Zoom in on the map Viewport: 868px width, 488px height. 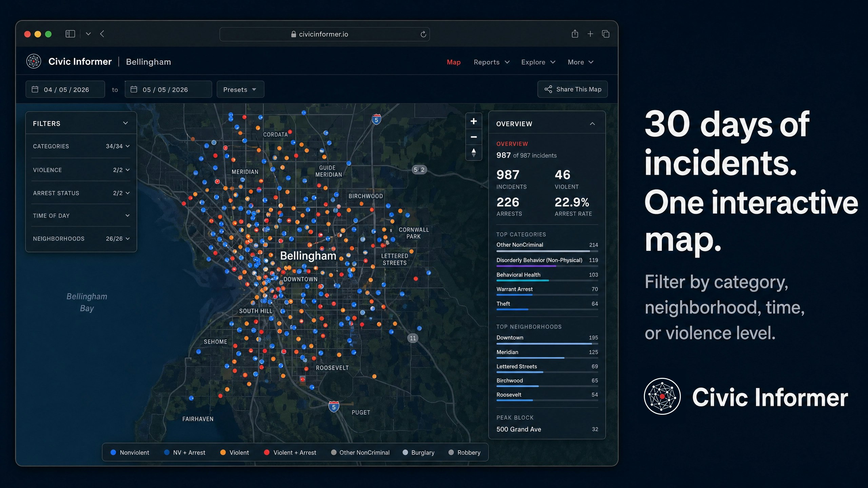(474, 121)
